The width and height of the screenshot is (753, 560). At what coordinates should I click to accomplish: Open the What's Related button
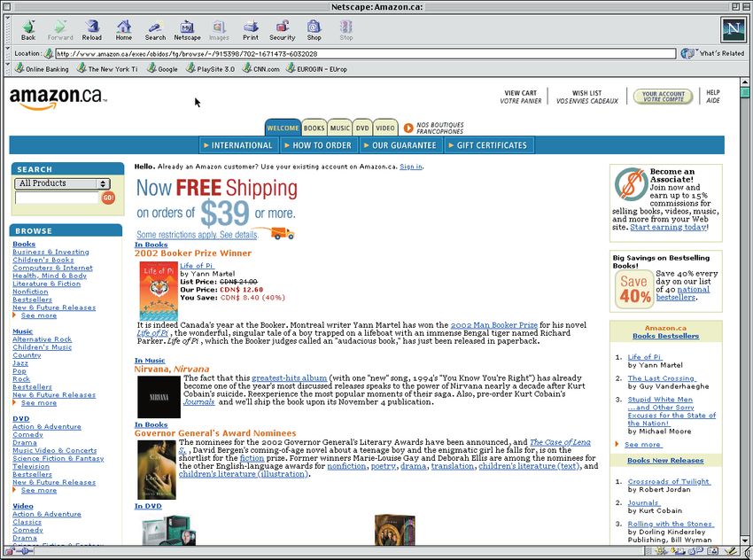point(713,53)
